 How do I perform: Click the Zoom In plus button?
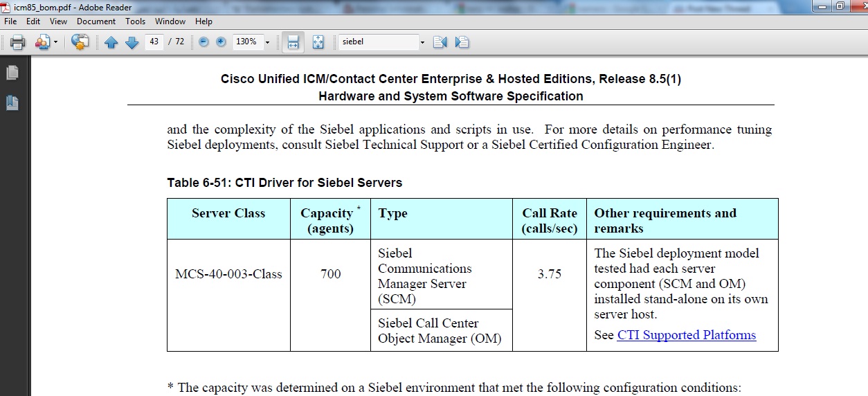click(x=221, y=42)
